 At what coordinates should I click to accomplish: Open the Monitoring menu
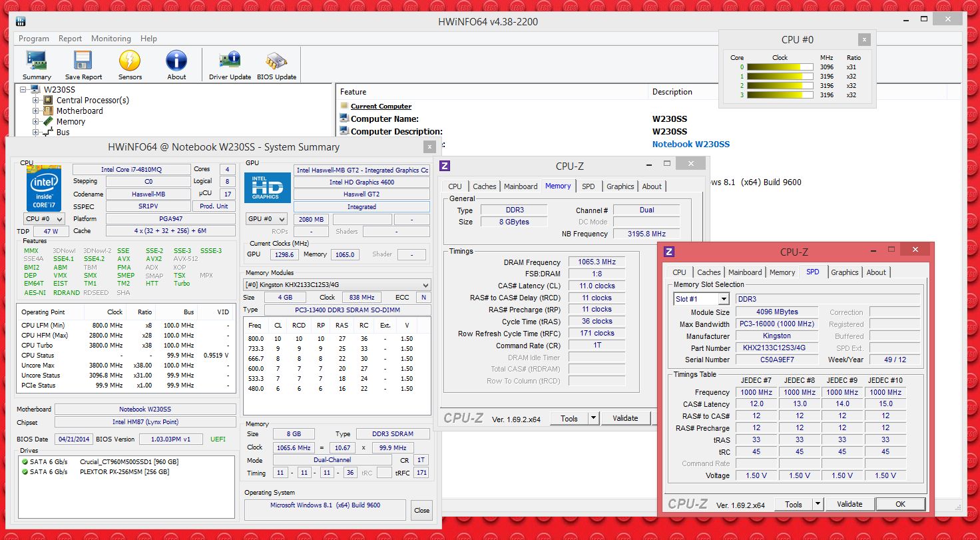(x=111, y=39)
